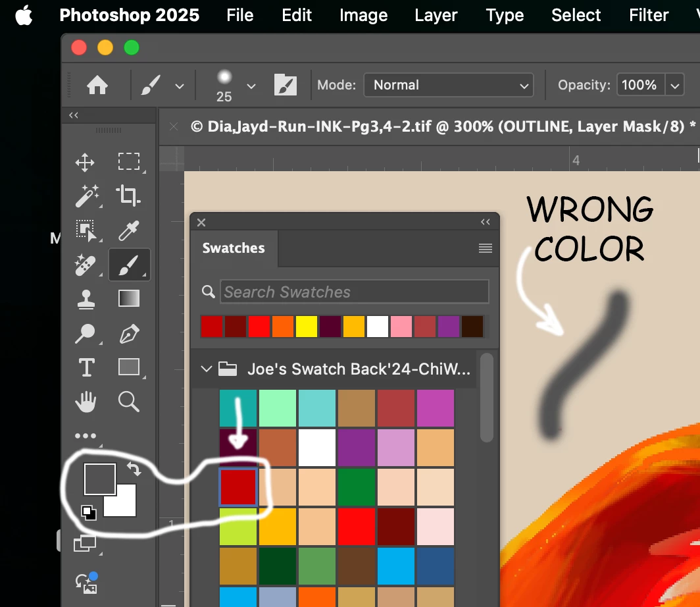The height and width of the screenshot is (607, 700).
Task: Select the Crop tool
Action: pos(128,196)
